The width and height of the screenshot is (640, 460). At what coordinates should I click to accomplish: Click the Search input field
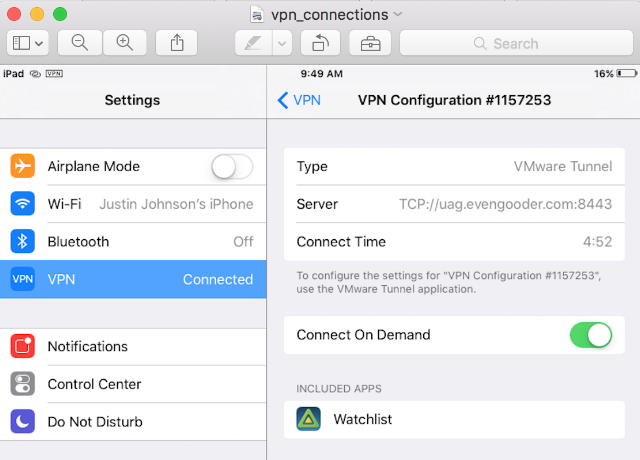click(x=514, y=43)
